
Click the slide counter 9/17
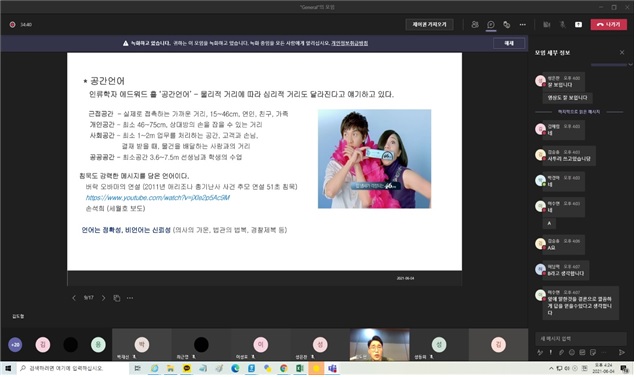[x=88, y=298]
